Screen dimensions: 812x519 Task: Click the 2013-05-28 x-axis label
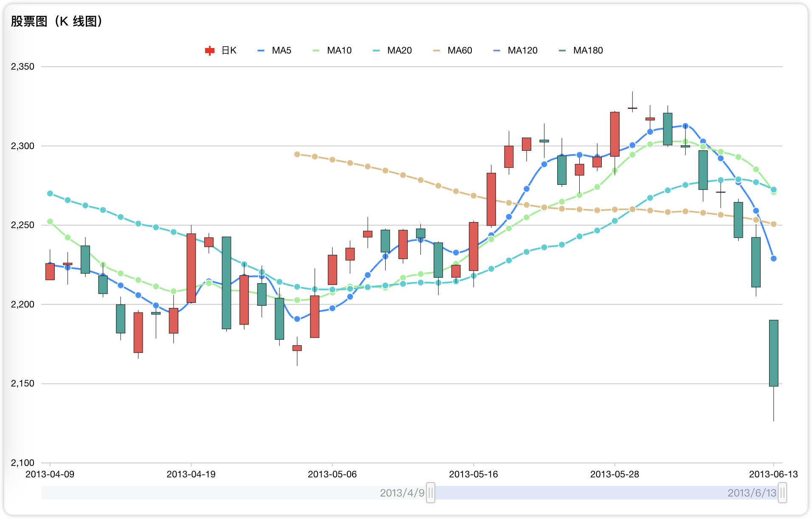[615, 474]
